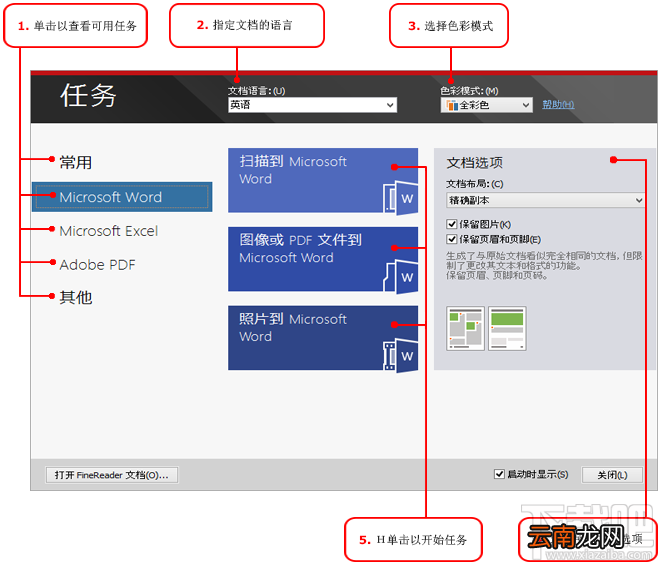Click the photo Word icon on 照片到 tile
The height and width of the screenshot is (565, 661).
click(400, 355)
